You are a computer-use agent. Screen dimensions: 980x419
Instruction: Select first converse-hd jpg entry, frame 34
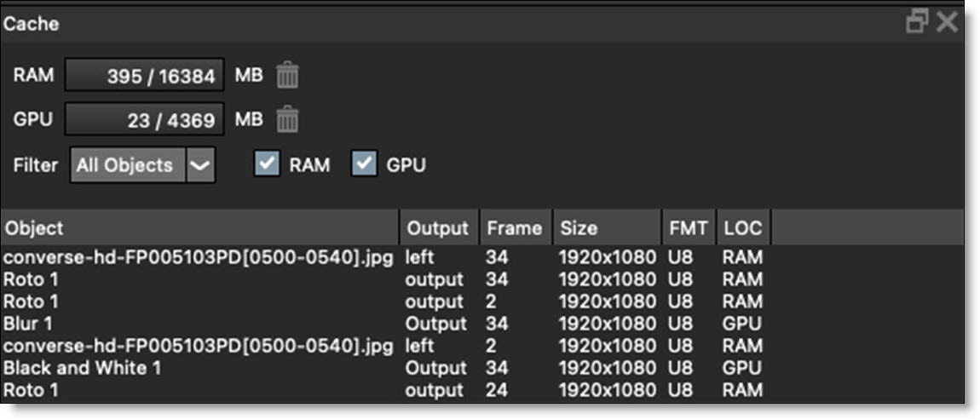pyautogui.click(x=198, y=257)
